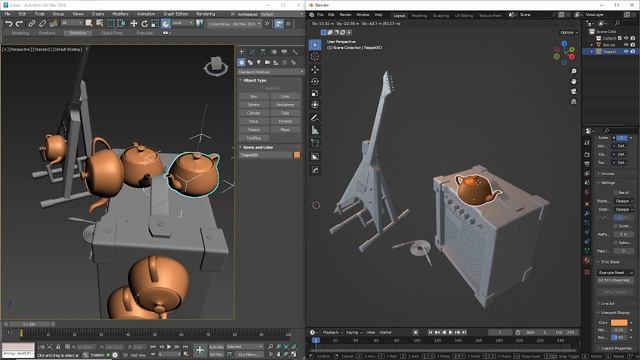640x360 pixels.
Task: Collapse the Object Type rollout in 3ds Max
Action: [255, 80]
